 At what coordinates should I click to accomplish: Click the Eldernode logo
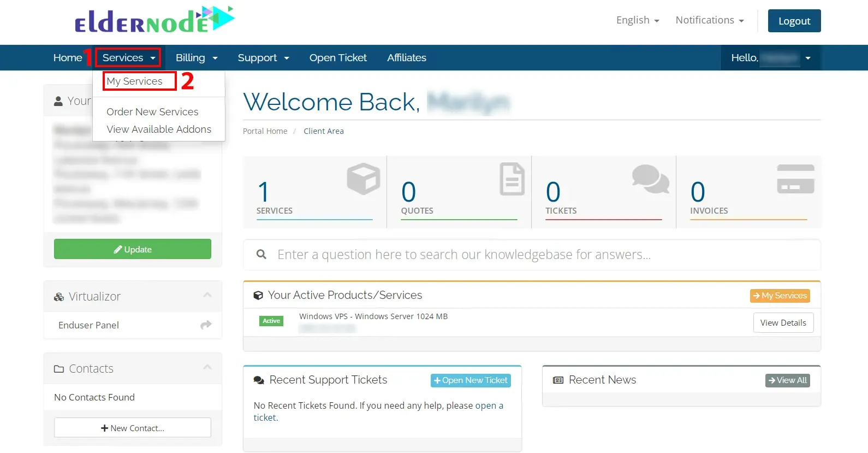tap(155, 20)
